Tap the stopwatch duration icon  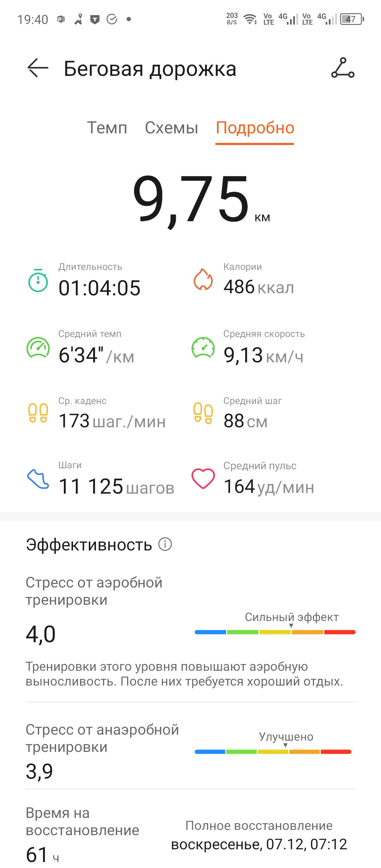[38, 281]
